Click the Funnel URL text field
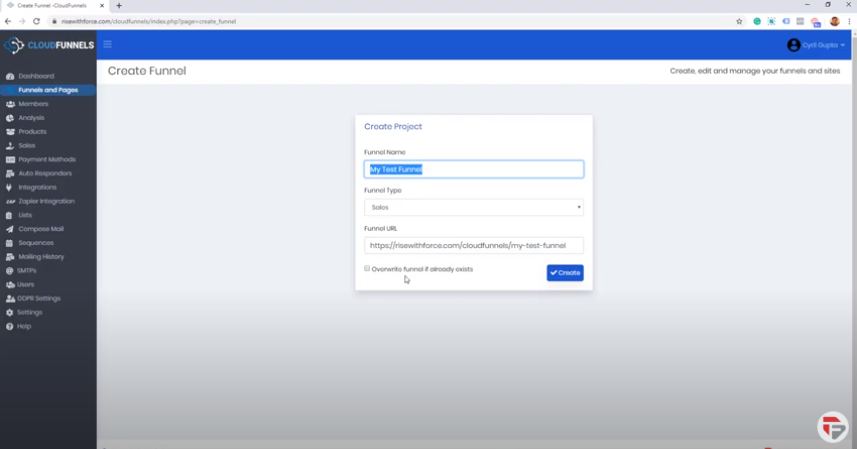The height and width of the screenshot is (449, 857). (x=473, y=245)
